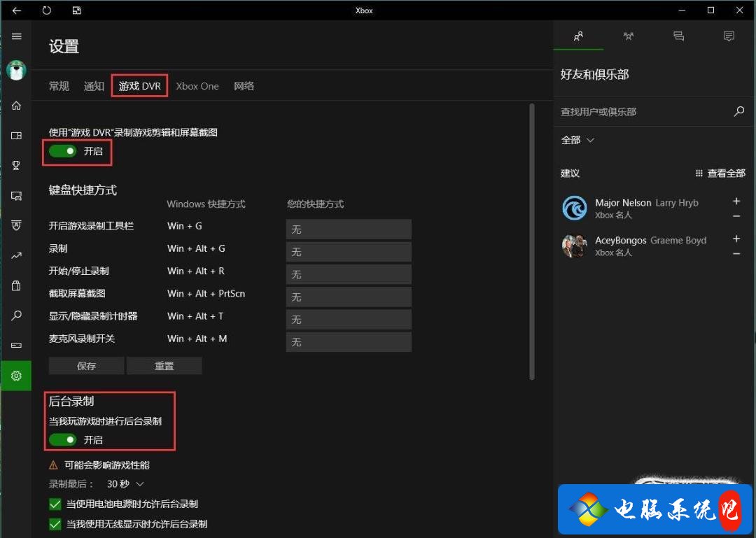Select the Parties icon in the right panel

click(x=628, y=36)
